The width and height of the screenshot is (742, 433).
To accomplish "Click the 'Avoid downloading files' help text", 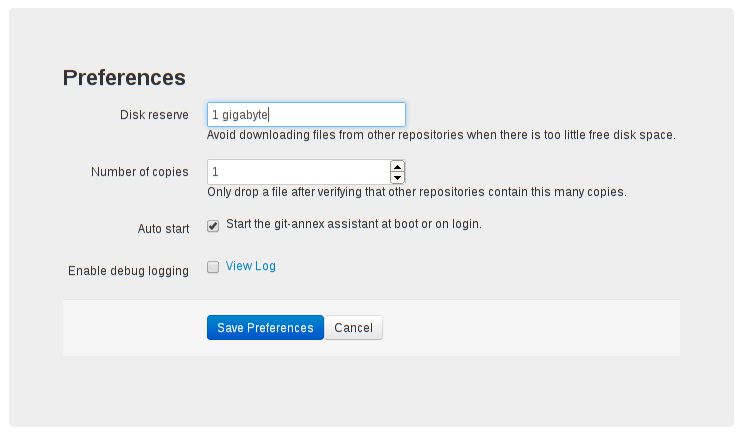I will 442,135.
